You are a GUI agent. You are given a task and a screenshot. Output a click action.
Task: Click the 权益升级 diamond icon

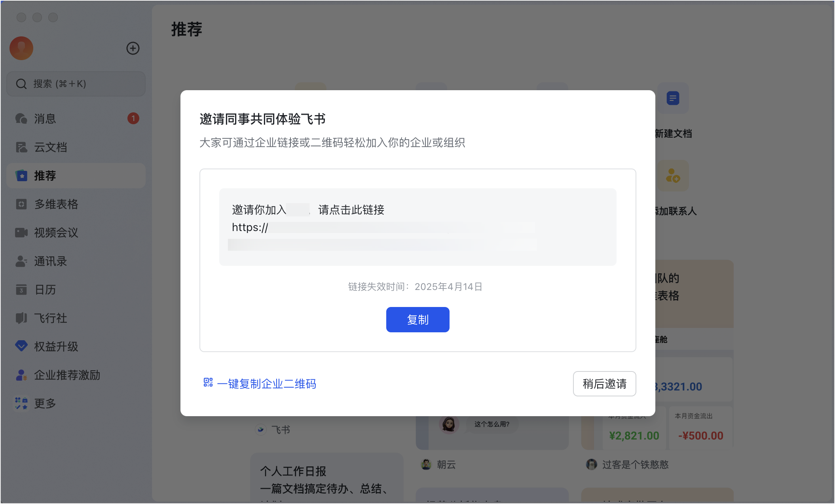[x=21, y=347]
